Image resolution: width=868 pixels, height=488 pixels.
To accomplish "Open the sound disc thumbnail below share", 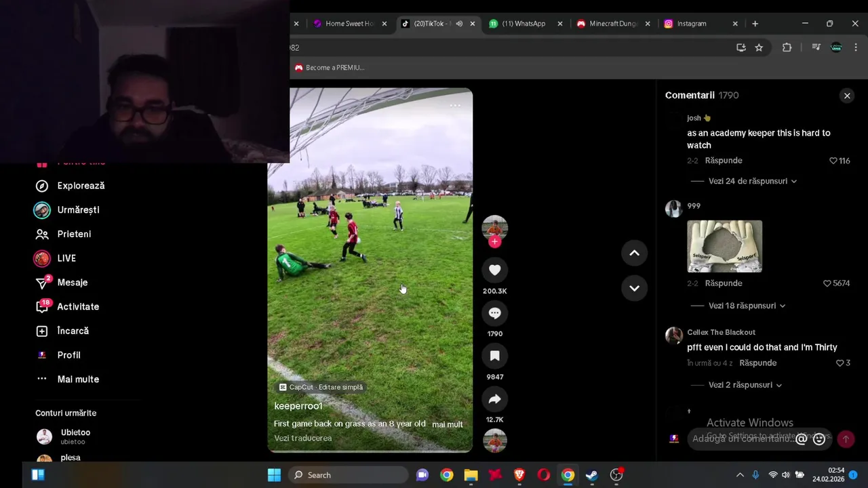I will (x=495, y=441).
